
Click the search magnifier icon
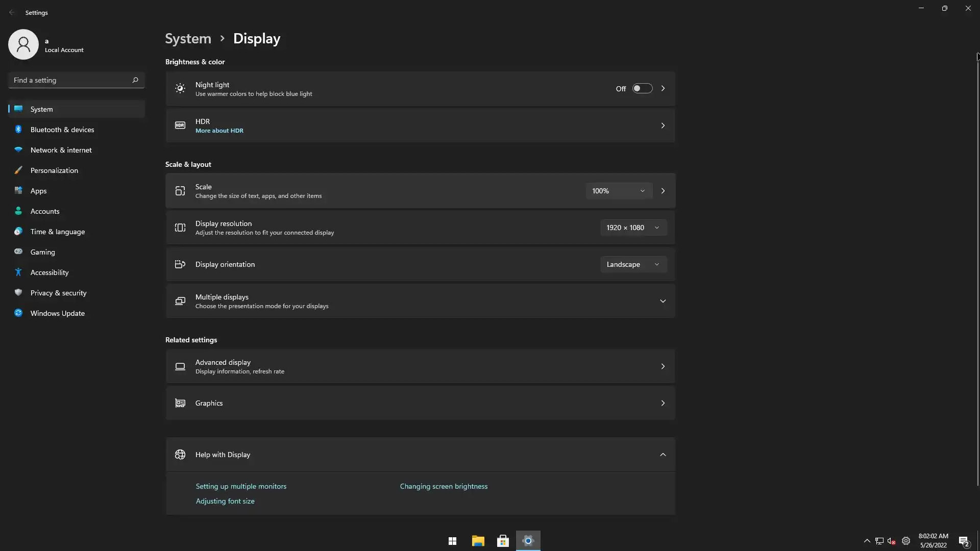pyautogui.click(x=135, y=80)
